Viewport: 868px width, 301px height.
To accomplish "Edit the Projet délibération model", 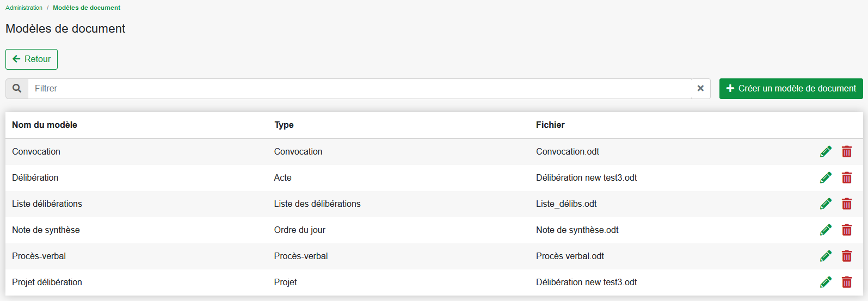I will point(826,282).
